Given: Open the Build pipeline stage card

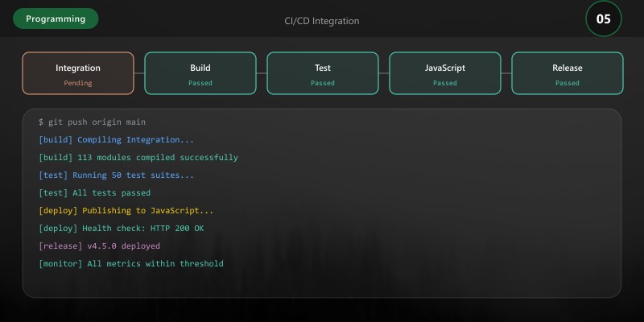Looking at the screenshot, I should [x=200, y=73].
